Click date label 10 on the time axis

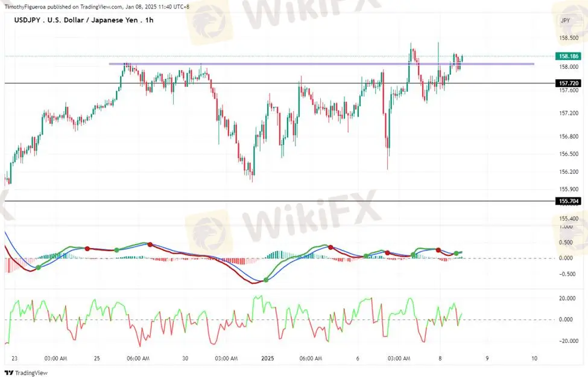534,359
